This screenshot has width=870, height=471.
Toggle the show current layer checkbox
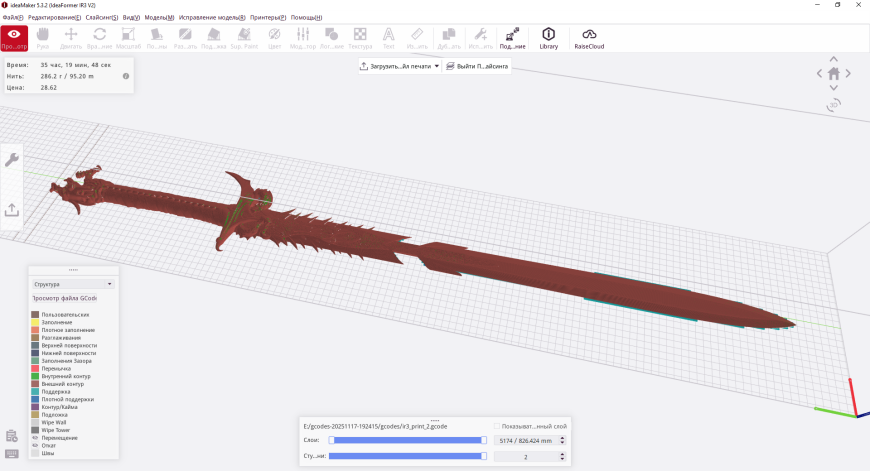497,426
